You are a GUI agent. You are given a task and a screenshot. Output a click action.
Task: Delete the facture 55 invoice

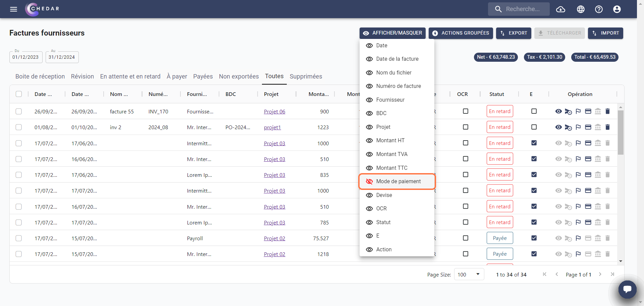pyautogui.click(x=607, y=111)
